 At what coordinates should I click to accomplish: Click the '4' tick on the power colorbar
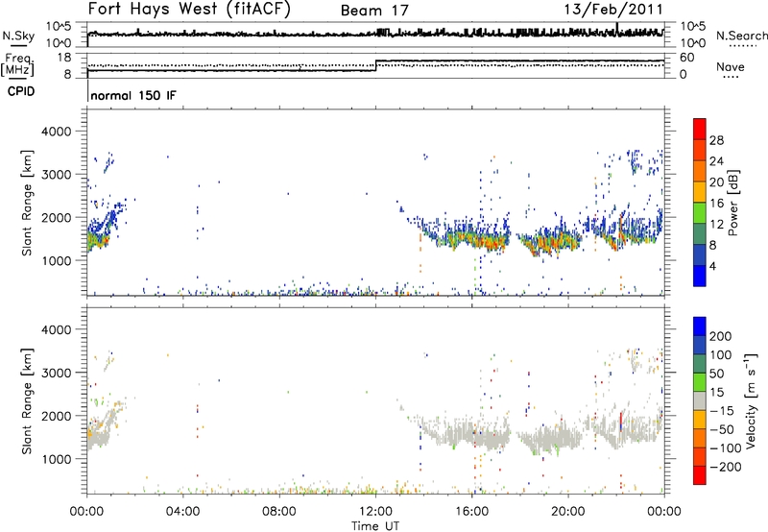click(x=712, y=266)
